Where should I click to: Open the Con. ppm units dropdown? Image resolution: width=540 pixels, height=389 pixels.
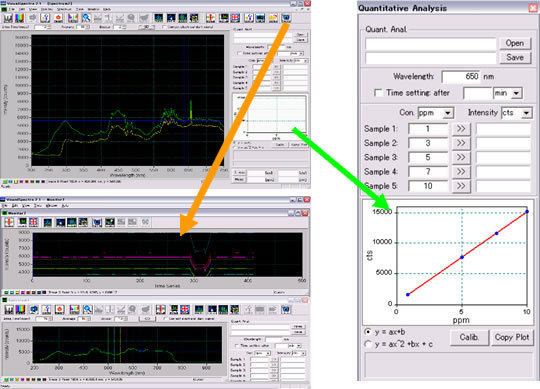coord(435,113)
